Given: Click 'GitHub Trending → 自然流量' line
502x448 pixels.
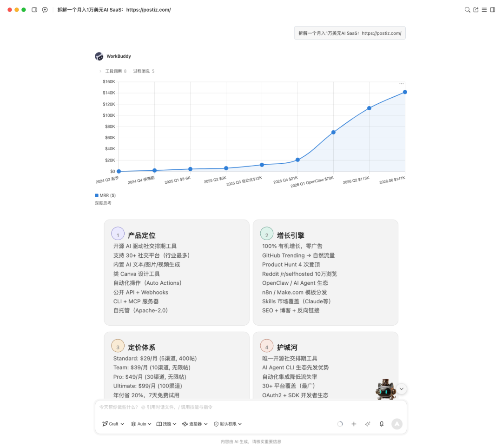Looking at the screenshot, I should 298,255.
